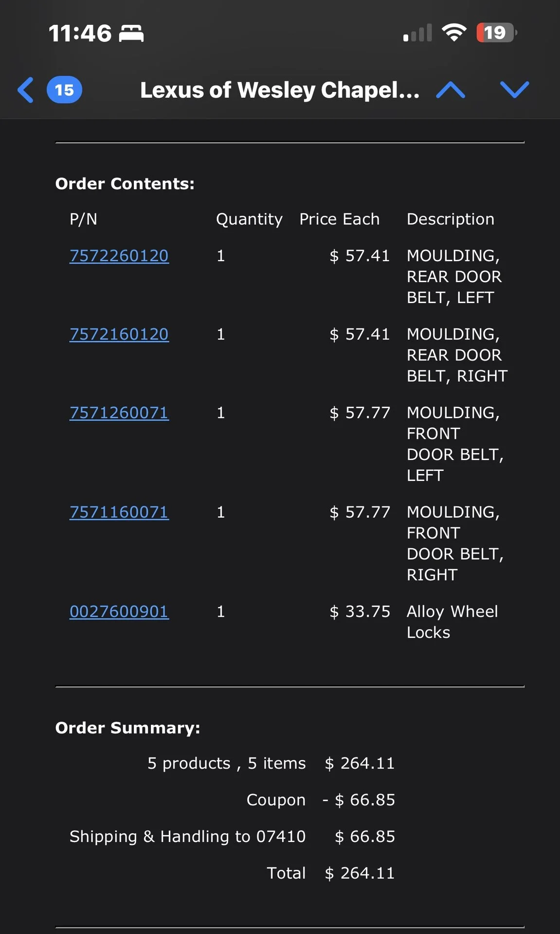Tap the Total $ 264.11 amount
The image size is (560, 934).
(x=360, y=873)
